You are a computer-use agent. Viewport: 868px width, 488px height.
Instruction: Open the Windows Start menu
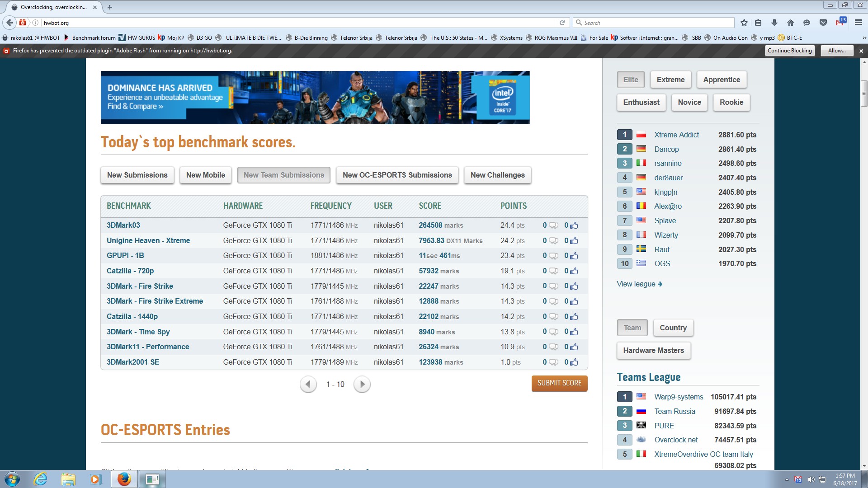coord(12,479)
